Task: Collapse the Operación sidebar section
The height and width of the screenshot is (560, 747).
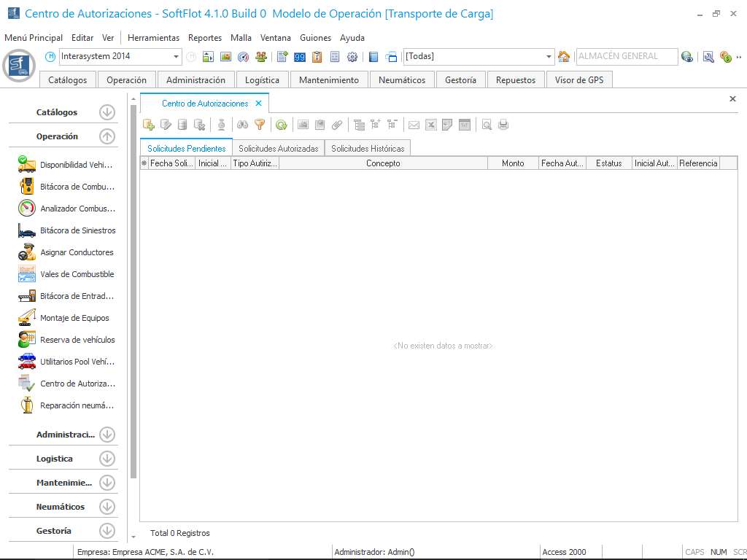Action: 107,136
